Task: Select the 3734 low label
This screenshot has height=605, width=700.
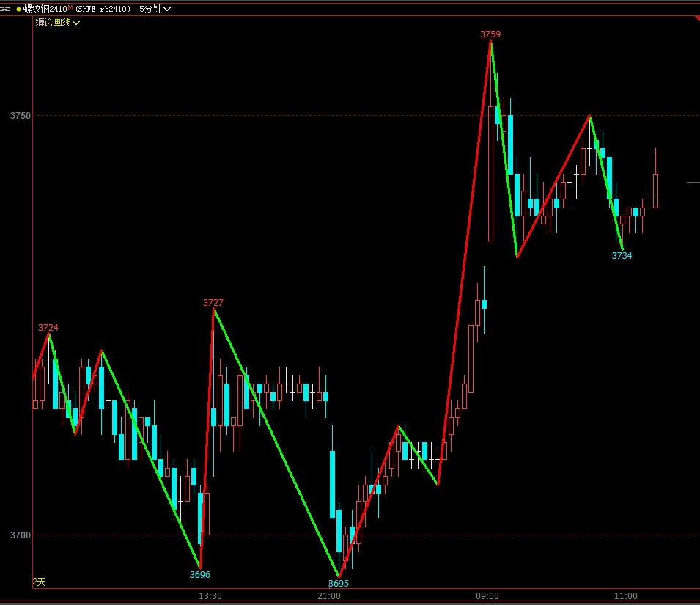Action: coord(622,256)
